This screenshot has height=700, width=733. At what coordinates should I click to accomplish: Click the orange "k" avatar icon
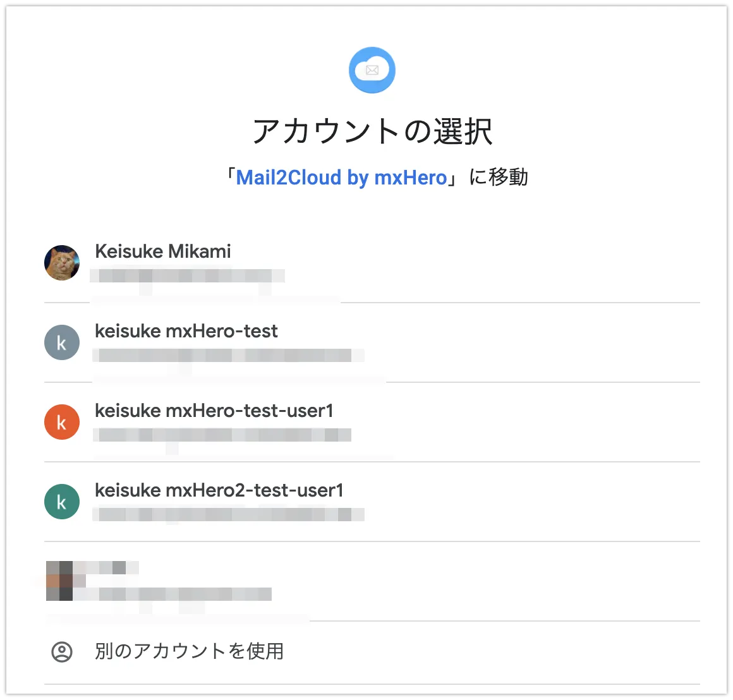coord(62,422)
